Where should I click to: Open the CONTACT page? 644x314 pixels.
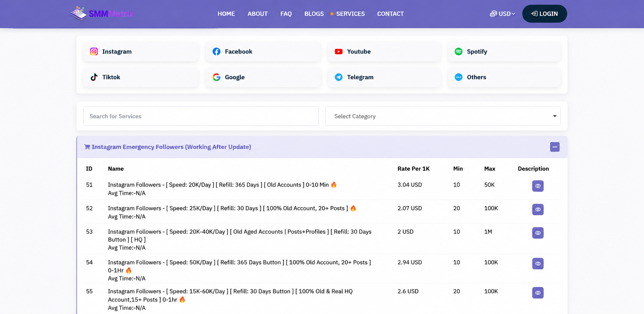[x=390, y=14]
